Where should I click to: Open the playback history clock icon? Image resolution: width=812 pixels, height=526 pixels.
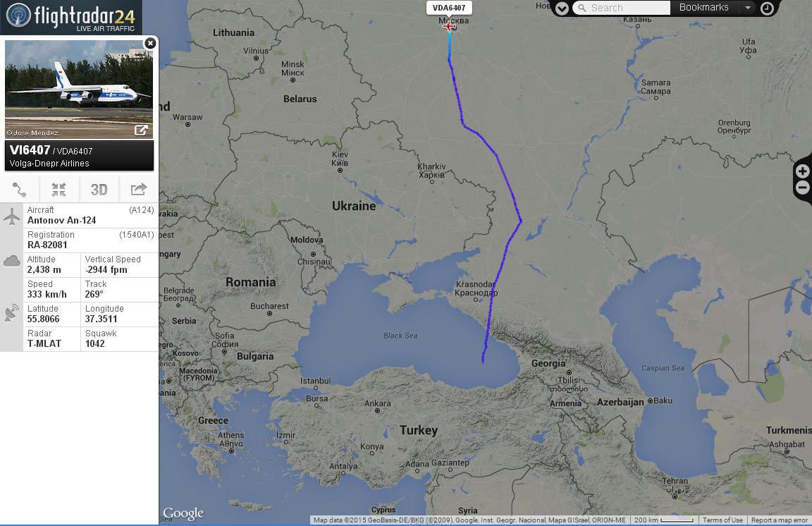(x=767, y=8)
